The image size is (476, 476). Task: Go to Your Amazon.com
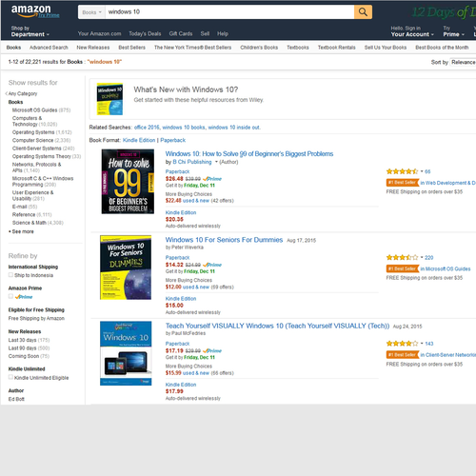99,33
